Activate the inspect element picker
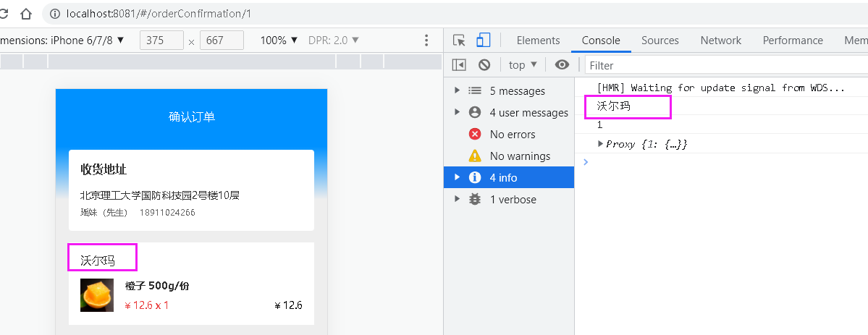 459,41
